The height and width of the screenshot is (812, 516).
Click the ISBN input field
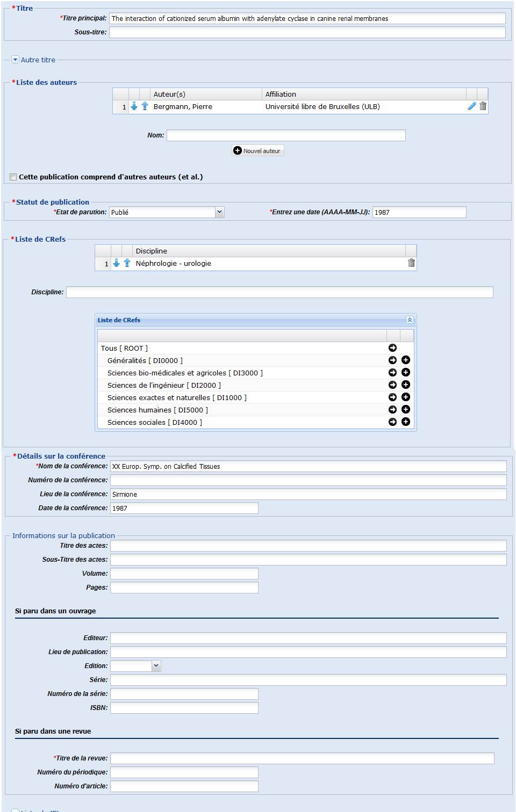pos(184,708)
